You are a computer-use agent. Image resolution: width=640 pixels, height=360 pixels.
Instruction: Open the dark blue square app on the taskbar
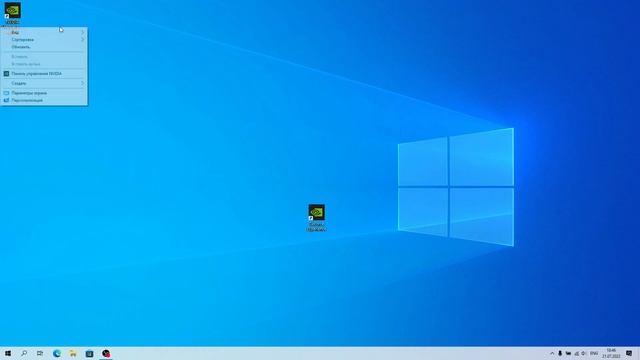point(89,353)
